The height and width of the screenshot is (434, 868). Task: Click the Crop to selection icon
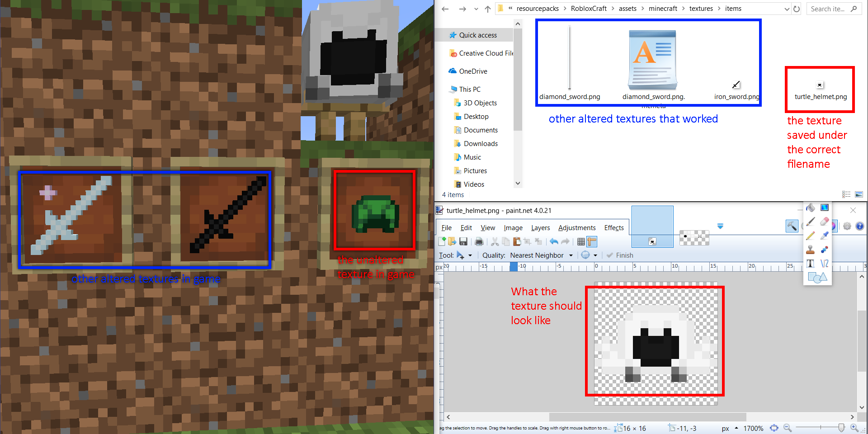tap(527, 241)
